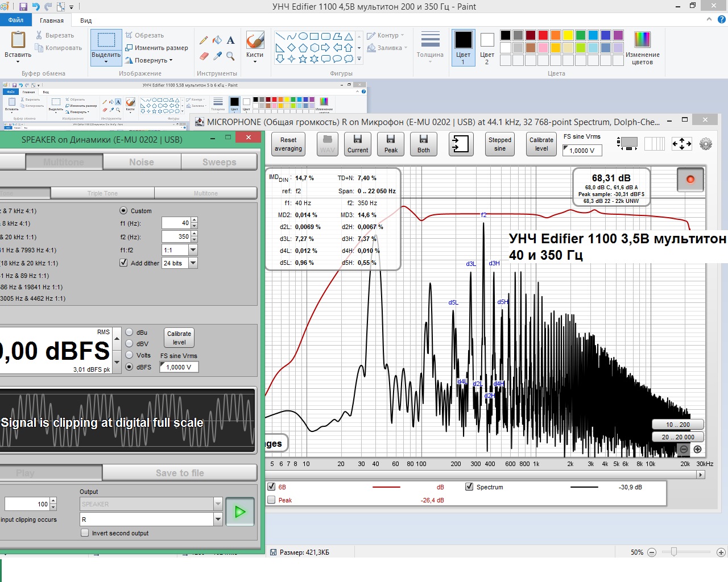
Task: Click Изменить размер (resize) button
Action: 157,48
